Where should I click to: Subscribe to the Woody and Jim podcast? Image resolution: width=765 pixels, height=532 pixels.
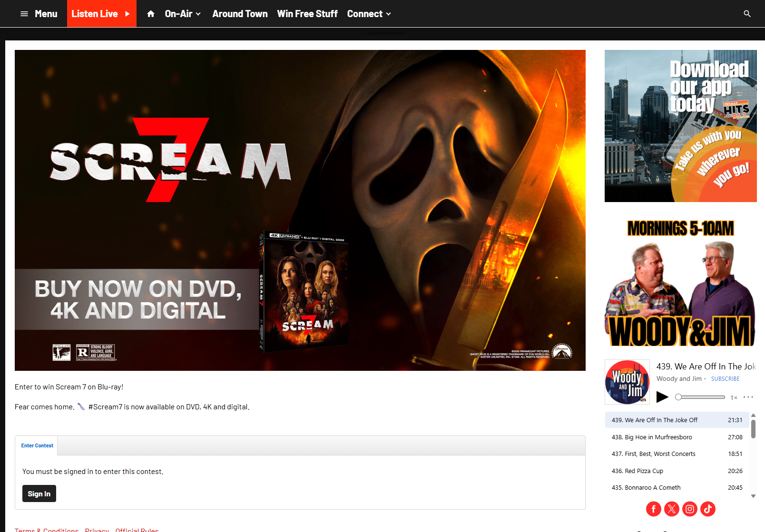click(x=725, y=379)
